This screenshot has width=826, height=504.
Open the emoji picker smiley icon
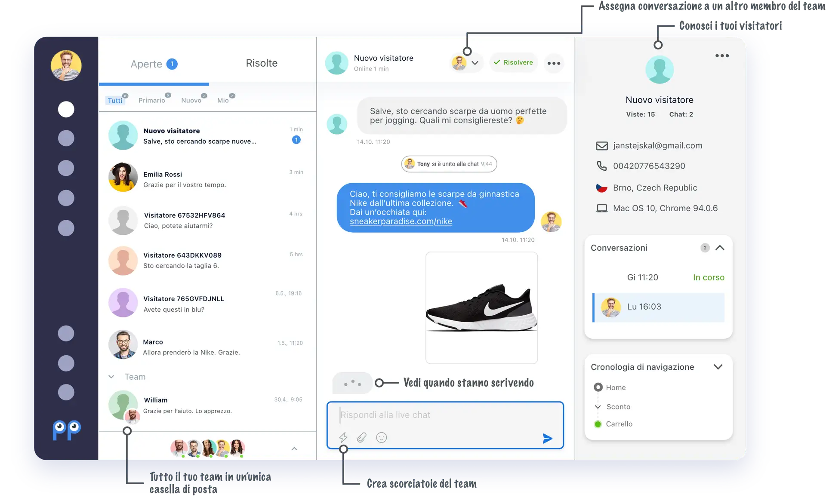coord(382,437)
